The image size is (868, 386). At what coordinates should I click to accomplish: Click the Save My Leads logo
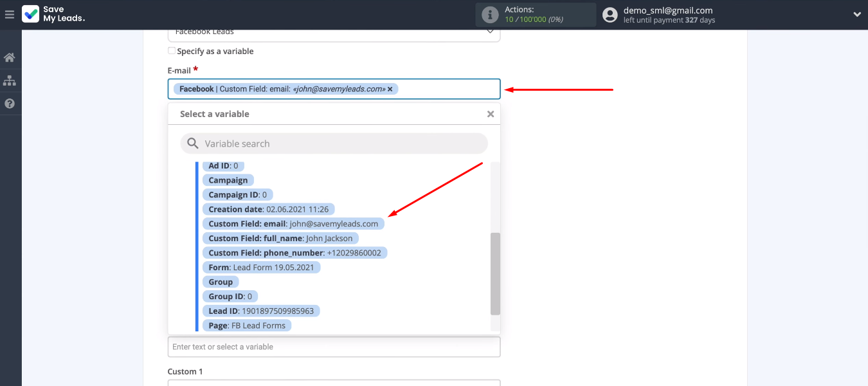click(x=53, y=14)
